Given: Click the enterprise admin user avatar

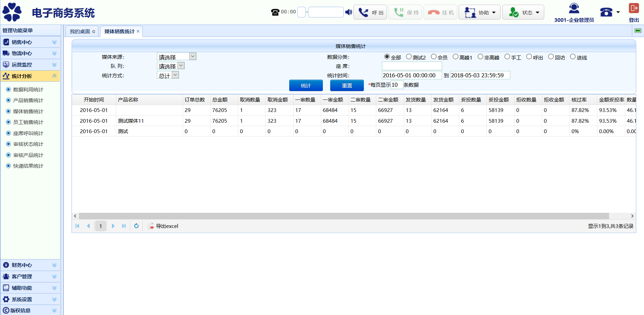Looking at the screenshot, I should pos(574,8).
